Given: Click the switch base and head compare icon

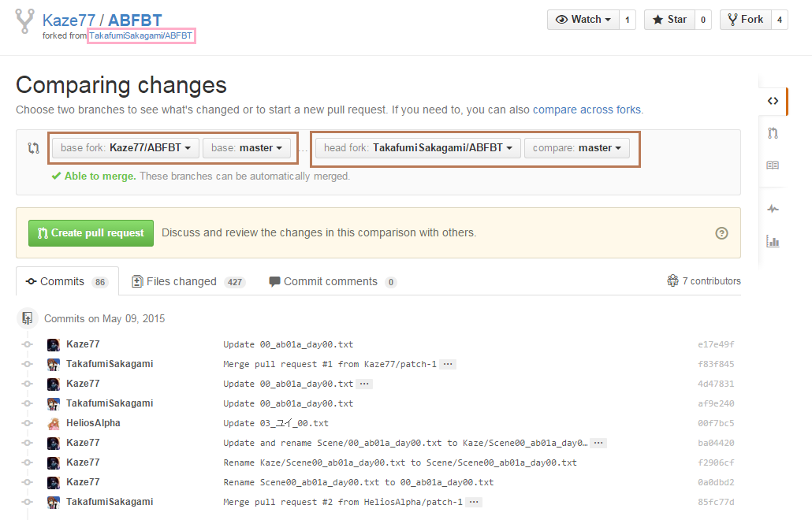Looking at the screenshot, I should click(x=34, y=148).
